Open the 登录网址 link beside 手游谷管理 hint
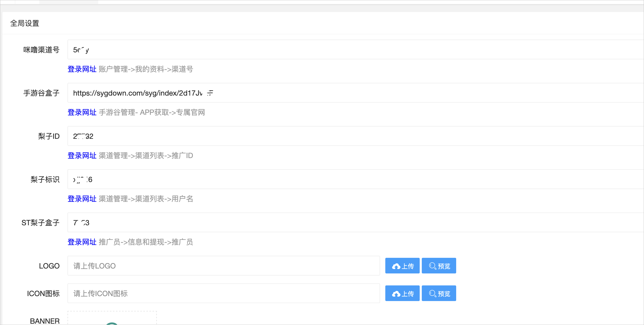This screenshot has height=325, width=644. pos(82,112)
